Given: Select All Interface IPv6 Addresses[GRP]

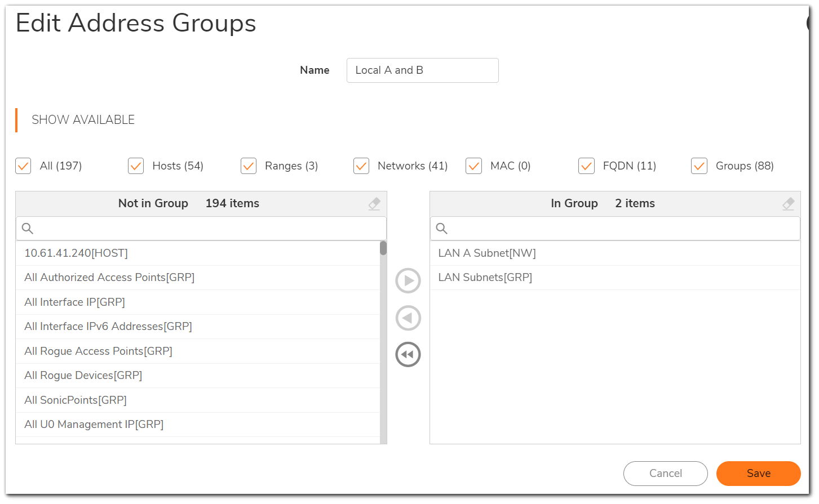Looking at the screenshot, I should (198, 327).
